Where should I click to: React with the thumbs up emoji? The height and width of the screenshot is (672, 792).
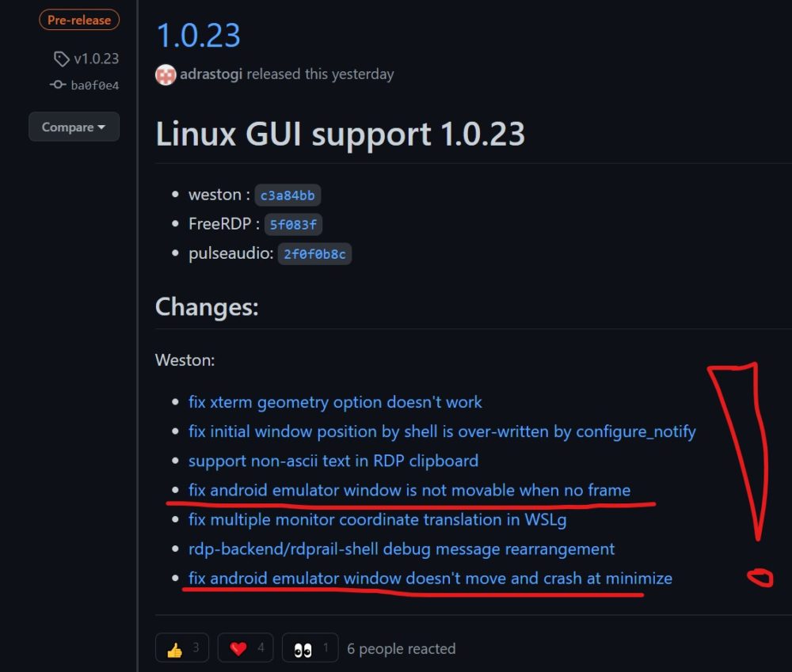[x=182, y=647]
